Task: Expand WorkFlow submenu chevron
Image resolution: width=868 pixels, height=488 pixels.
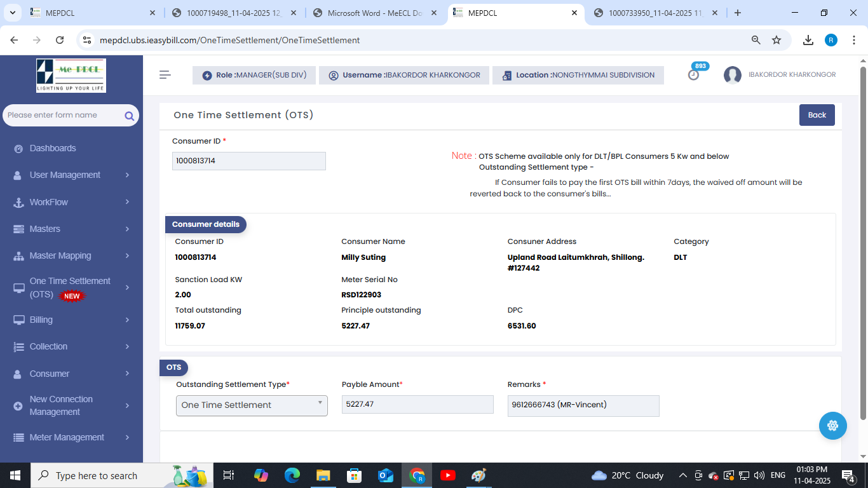Action: tap(127, 202)
